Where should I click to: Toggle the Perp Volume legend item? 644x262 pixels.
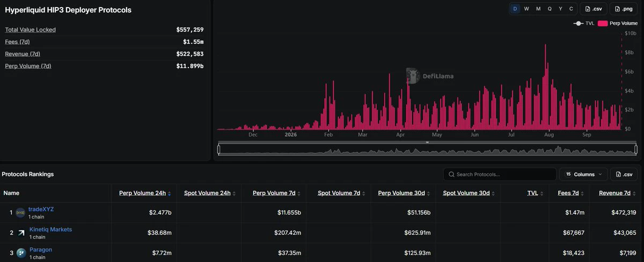coord(617,24)
